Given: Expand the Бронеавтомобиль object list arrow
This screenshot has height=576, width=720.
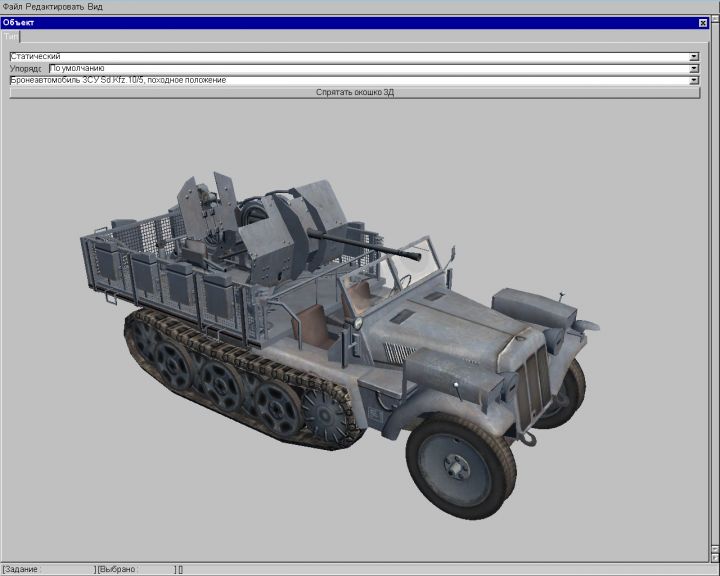Looking at the screenshot, I should 694,80.
